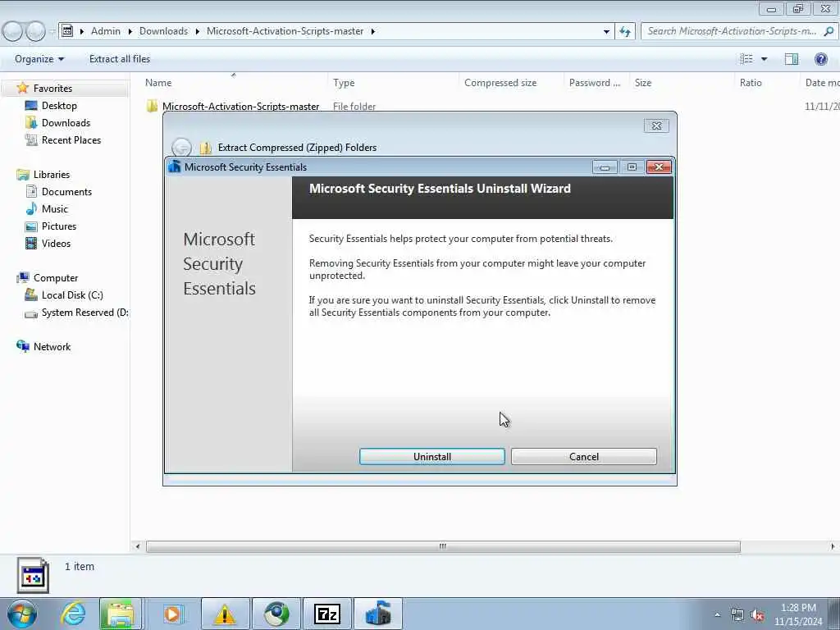
Task: Open 7-Zip from the taskbar
Action: click(x=327, y=614)
